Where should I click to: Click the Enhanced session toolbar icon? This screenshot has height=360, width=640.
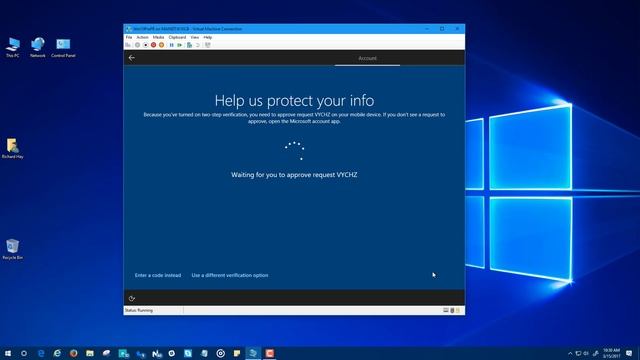pyautogui.click(x=208, y=45)
